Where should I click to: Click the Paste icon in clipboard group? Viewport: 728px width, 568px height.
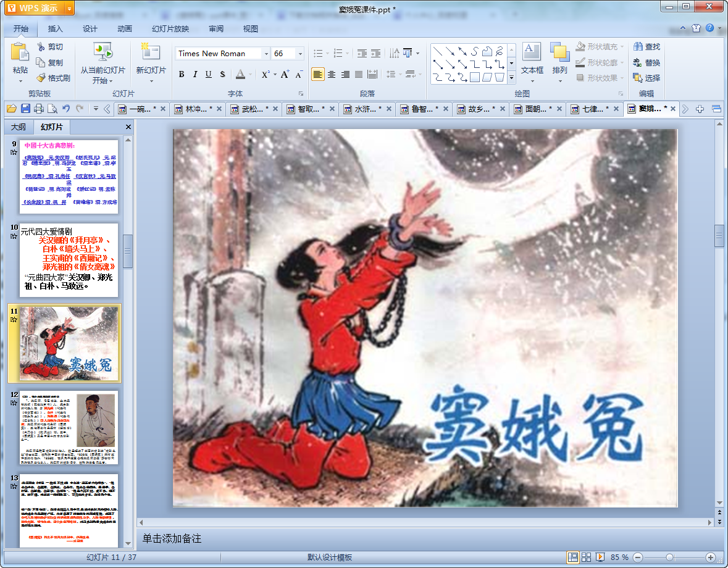coord(20,51)
